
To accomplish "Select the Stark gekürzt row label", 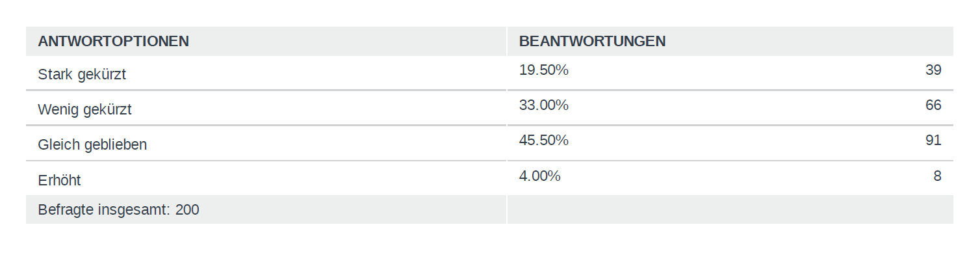I will coord(82,75).
